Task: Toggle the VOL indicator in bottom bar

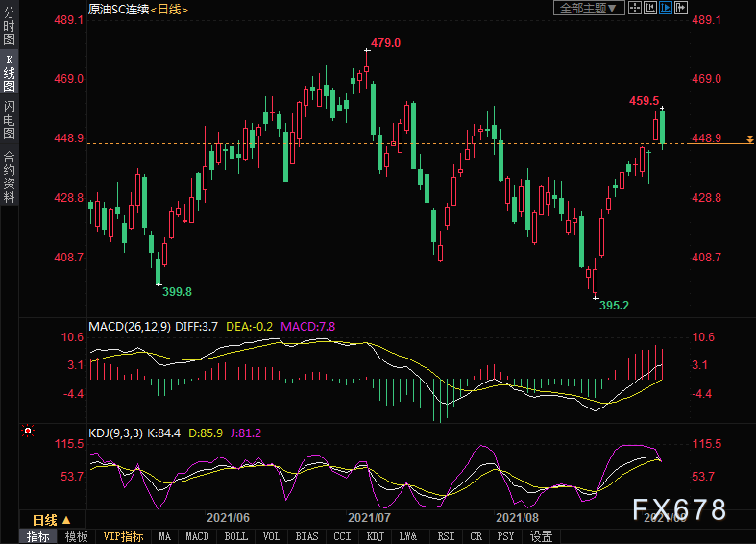Action: click(271, 536)
